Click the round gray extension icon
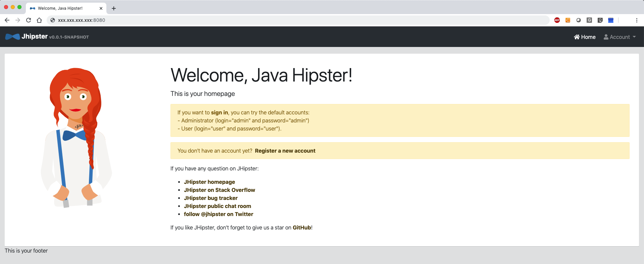This screenshot has width=644, height=264. [579, 20]
